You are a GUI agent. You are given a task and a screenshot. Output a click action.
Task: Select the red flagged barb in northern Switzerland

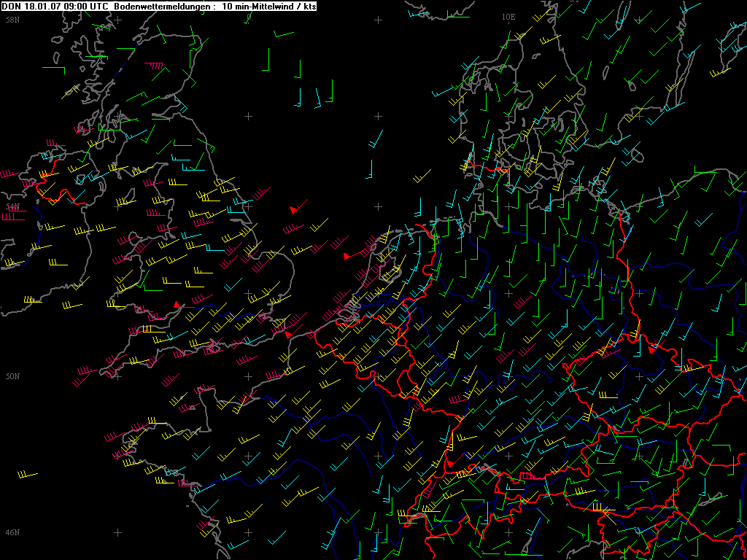click(527, 475)
